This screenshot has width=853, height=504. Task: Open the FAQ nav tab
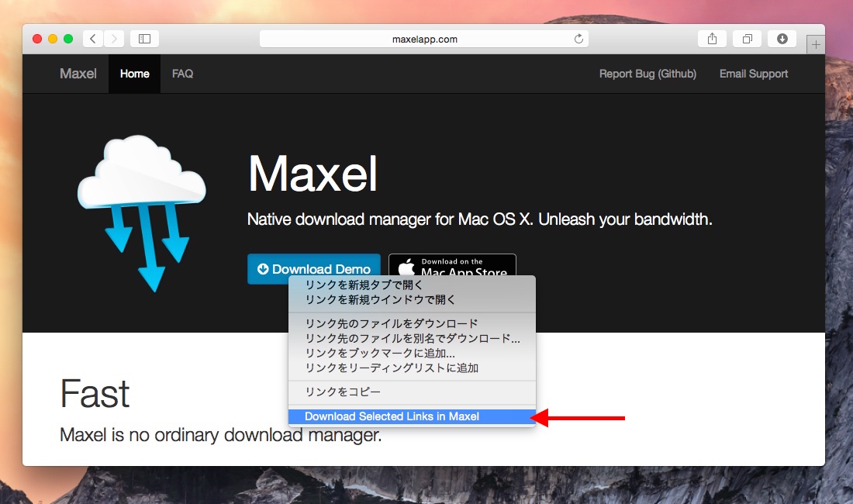coord(183,74)
